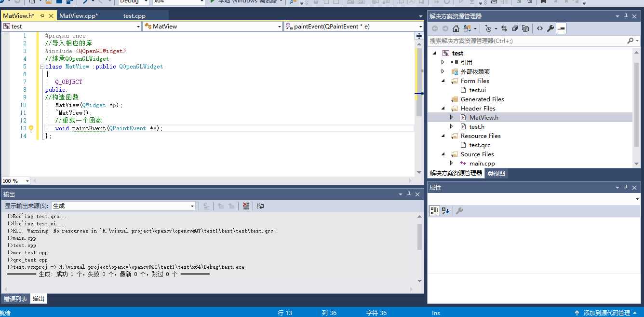Expand the 引用 references node
The width and height of the screenshot is (644, 317).
point(443,62)
